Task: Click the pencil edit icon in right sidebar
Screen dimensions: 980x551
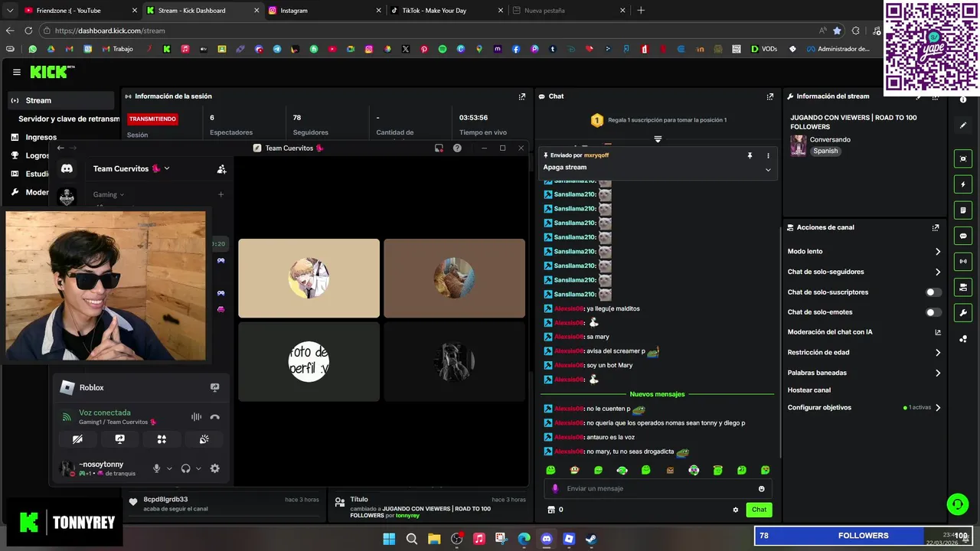Action: coord(963,126)
